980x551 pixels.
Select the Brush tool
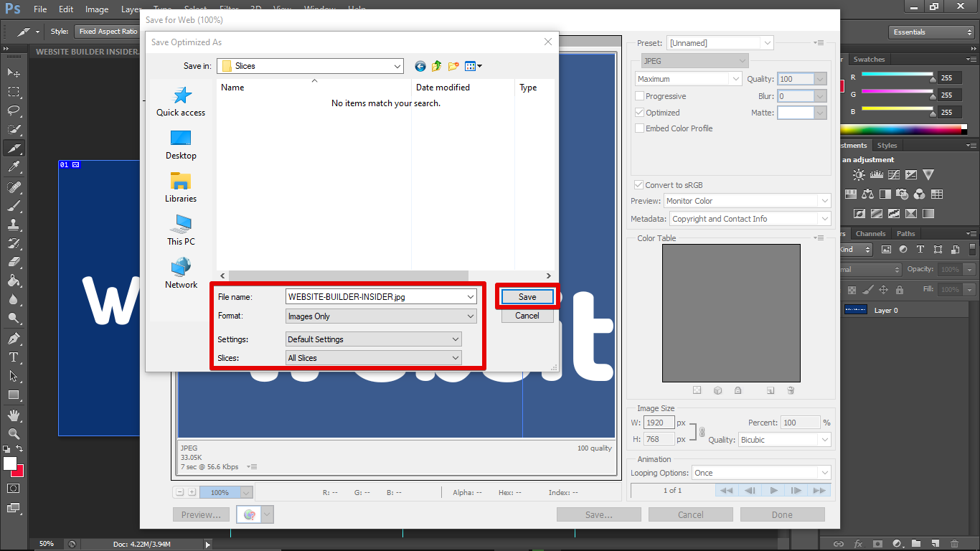click(x=14, y=205)
